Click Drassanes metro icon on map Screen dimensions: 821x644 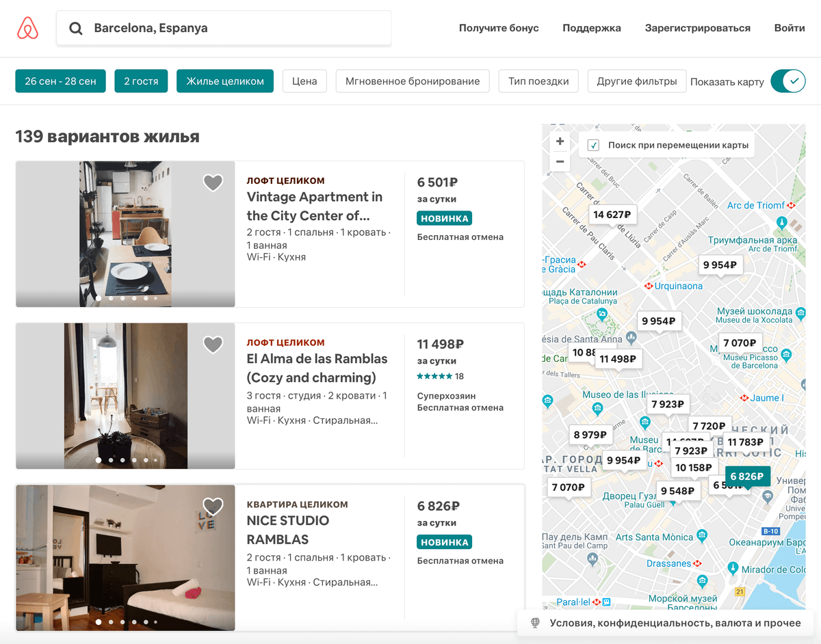[697, 564]
